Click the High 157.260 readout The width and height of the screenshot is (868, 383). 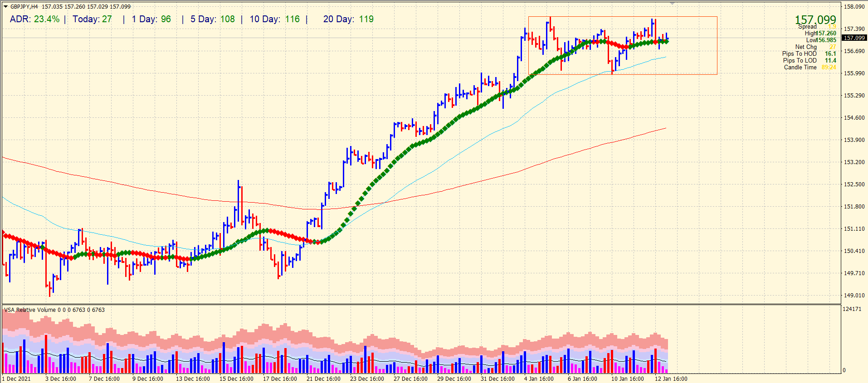point(820,33)
